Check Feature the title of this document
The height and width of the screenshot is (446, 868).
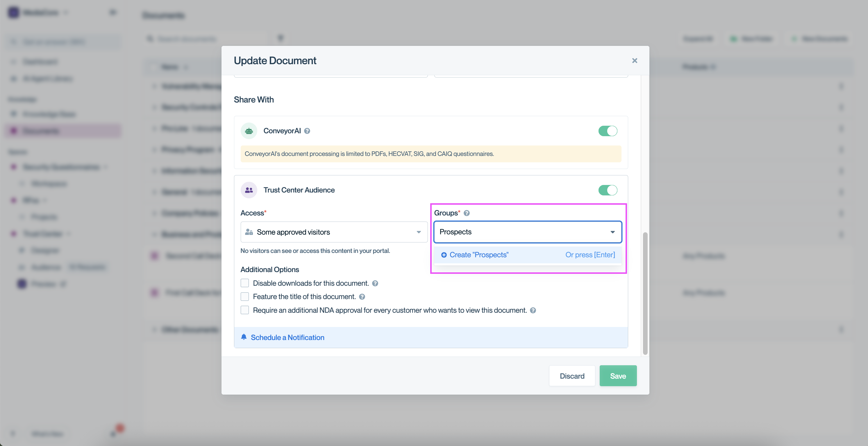click(245, 296)
